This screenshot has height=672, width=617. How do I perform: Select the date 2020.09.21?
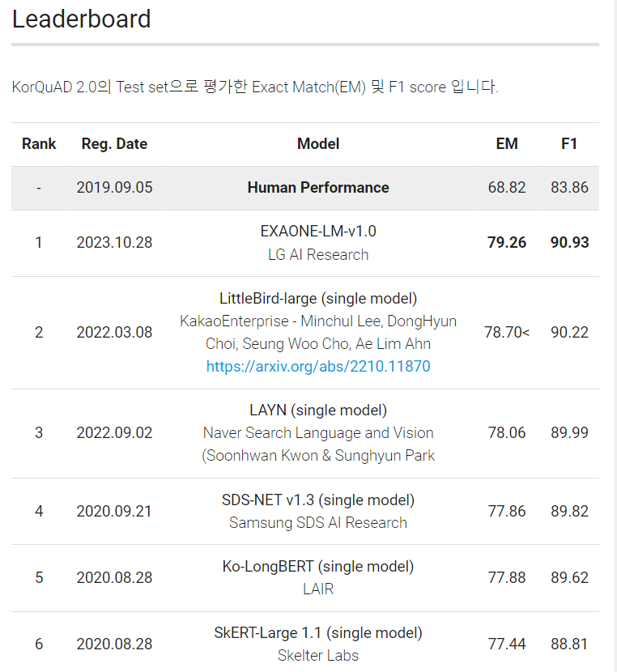click(x=114, y=511)
